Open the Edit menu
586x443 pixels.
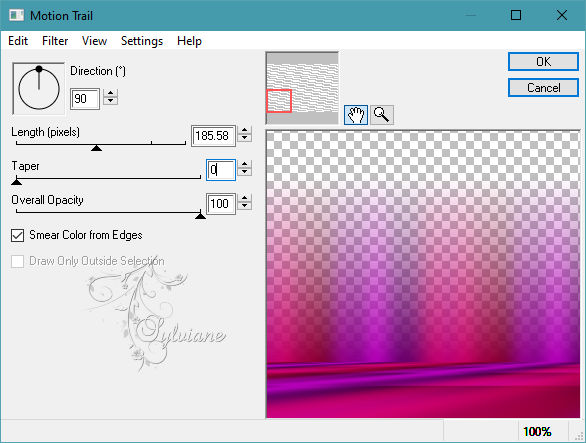[x=18, y=41]
